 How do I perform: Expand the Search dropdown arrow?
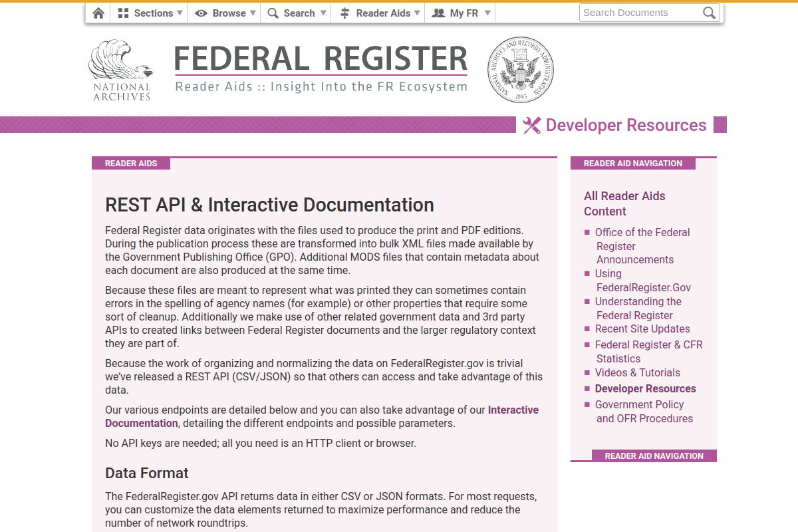point(323,13)
